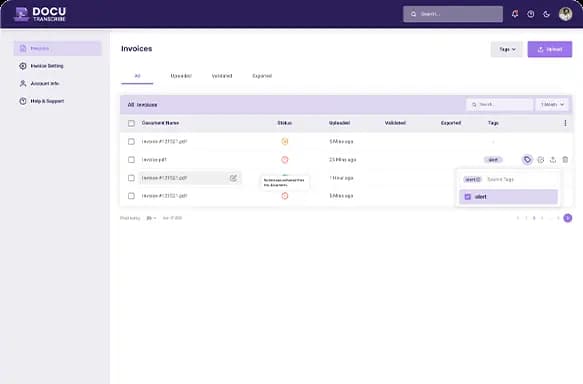Click the 1 Hour ago uploaded cell
The height and width of the screenshot is (384, 583).
pos(341,178)
